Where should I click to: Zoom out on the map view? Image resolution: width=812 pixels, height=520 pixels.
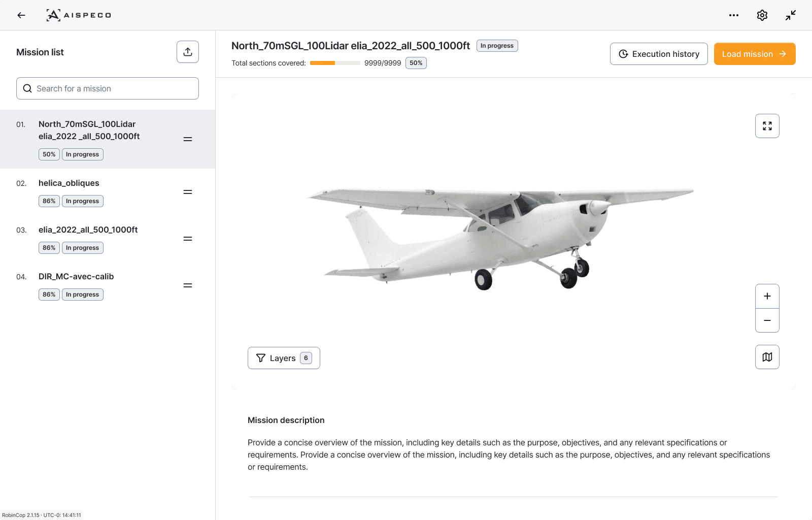click(x=767, y=320)
